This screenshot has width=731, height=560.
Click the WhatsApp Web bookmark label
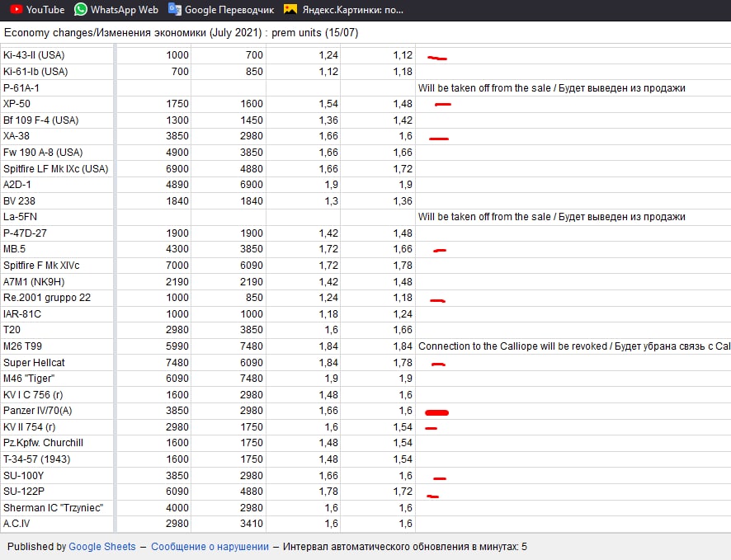tap(125, 10)
